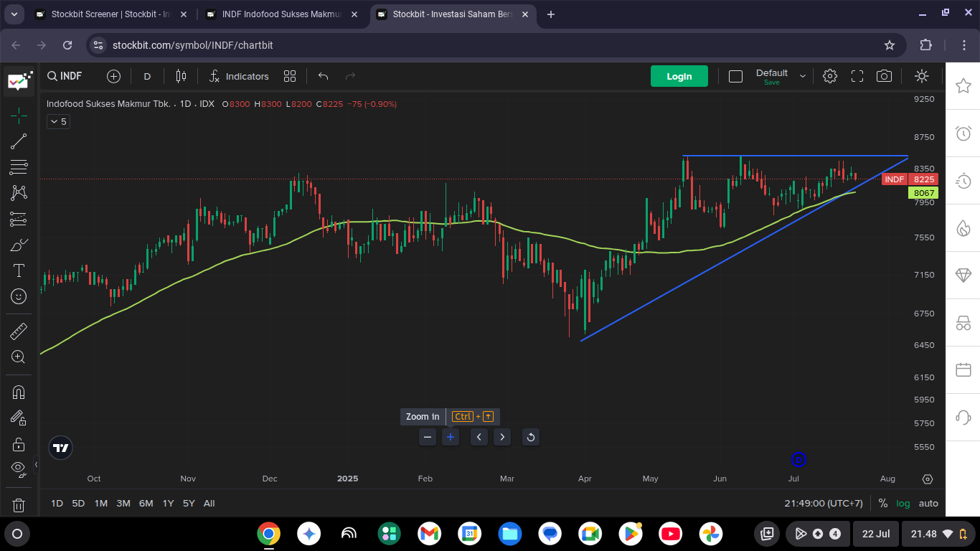Open trending flame sidebar icon
This screenshot has height=551, width=980.
coord(963,228)
